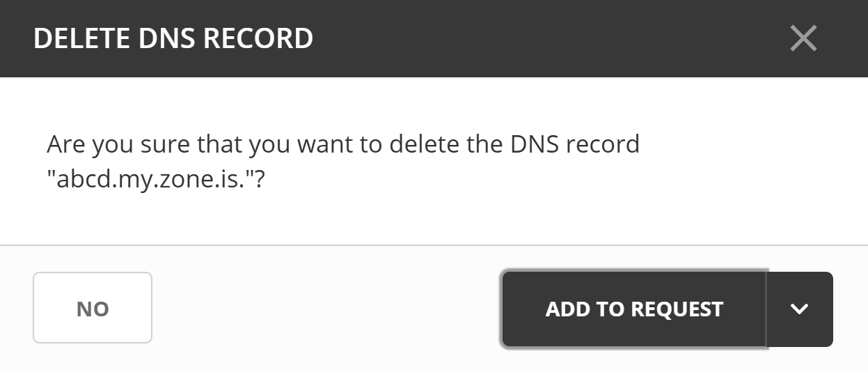868x370 pixels.
Task: Dismiss the dialog using the X icon
Action: (803, 38)
